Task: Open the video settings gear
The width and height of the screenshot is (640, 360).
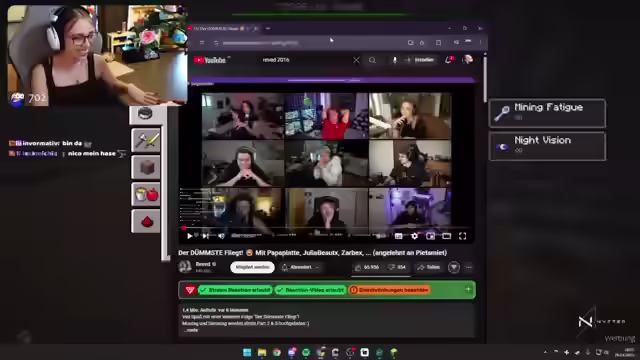Action: [414, 236]
